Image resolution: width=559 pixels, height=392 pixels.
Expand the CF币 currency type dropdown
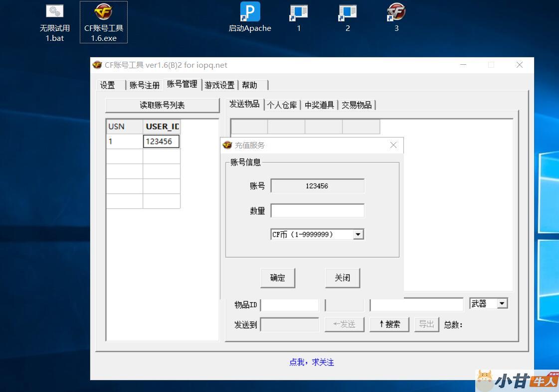pyautogui.click(x=358, y=235)
